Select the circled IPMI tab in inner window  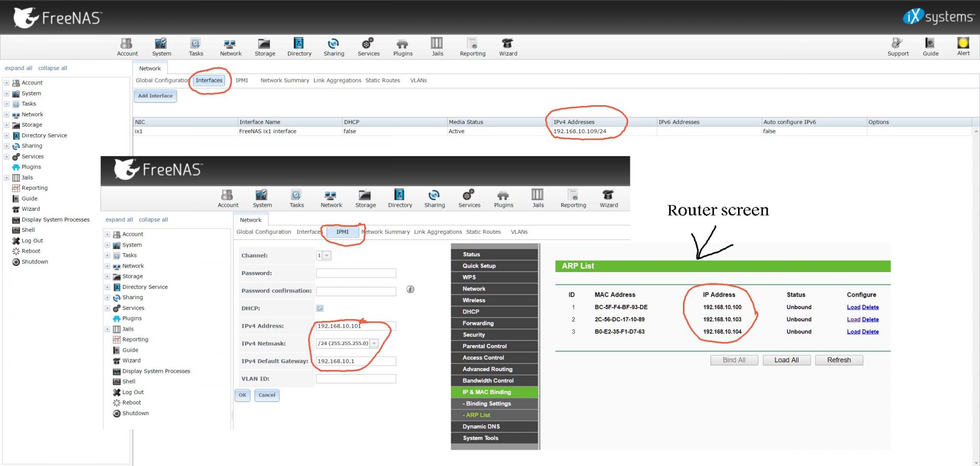click(342, 232)
